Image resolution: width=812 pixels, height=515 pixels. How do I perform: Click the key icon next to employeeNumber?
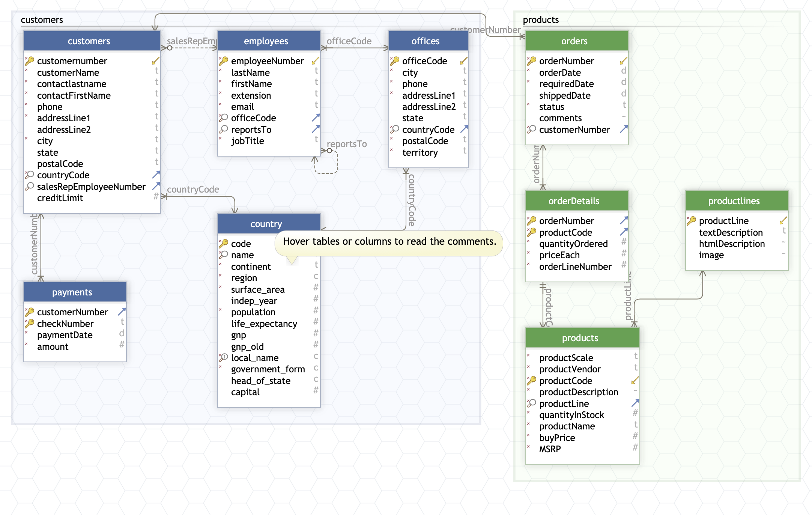[224, 61]
